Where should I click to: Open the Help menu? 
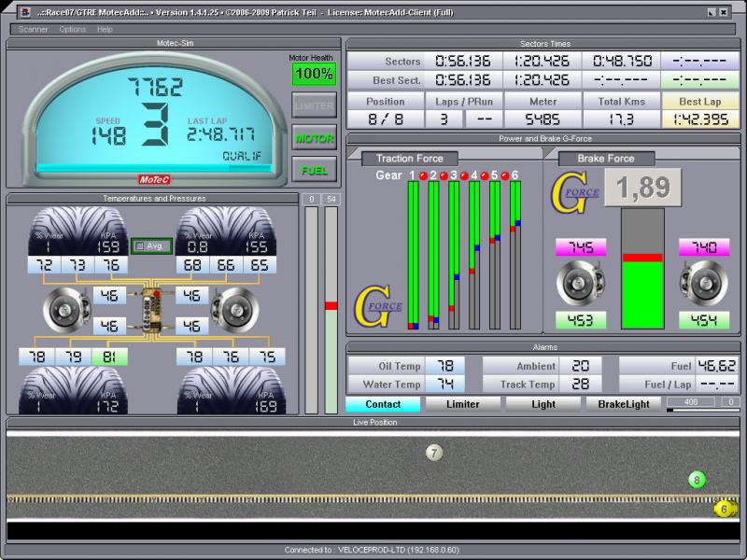click(x=105, y=29)
